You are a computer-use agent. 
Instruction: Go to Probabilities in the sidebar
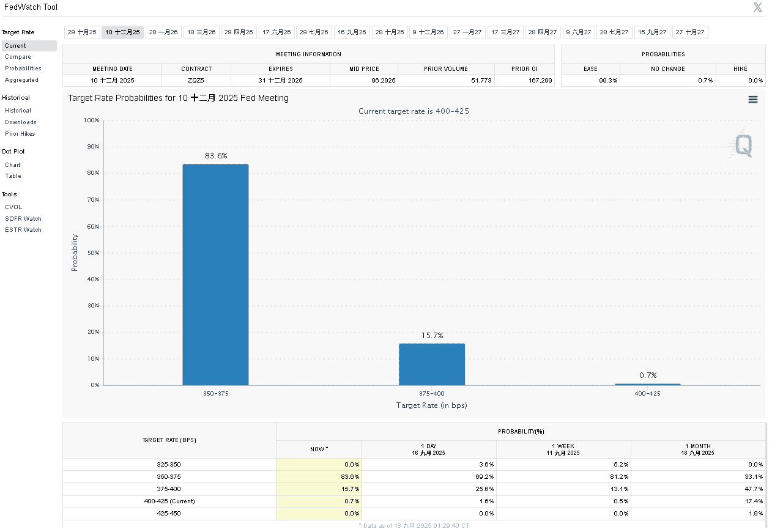click(23, 68)
